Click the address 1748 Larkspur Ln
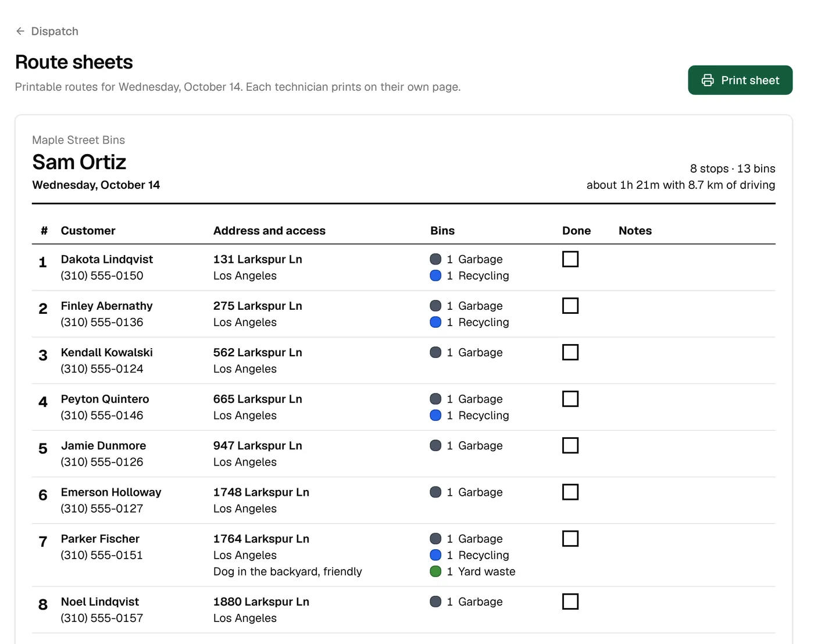 (261, 492)
